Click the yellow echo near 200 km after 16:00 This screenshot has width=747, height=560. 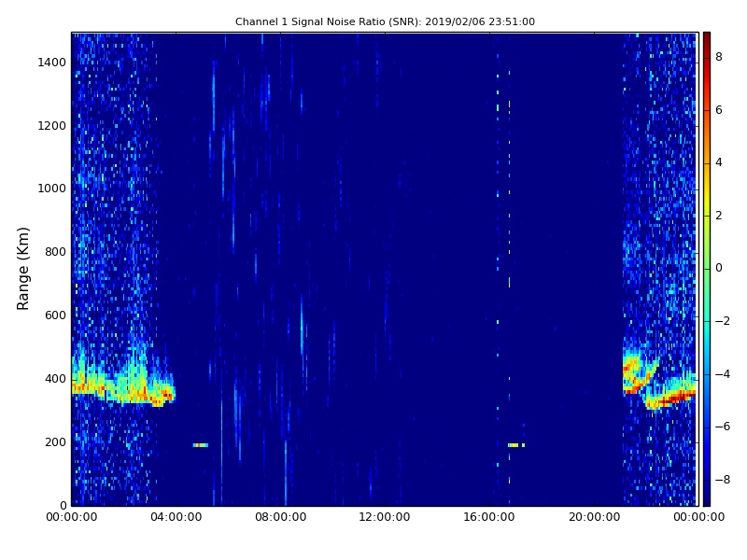tap(513, 445)
